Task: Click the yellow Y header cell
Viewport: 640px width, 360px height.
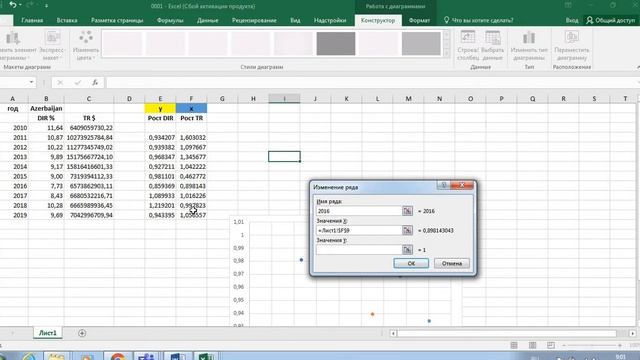Action: (160, 108)
